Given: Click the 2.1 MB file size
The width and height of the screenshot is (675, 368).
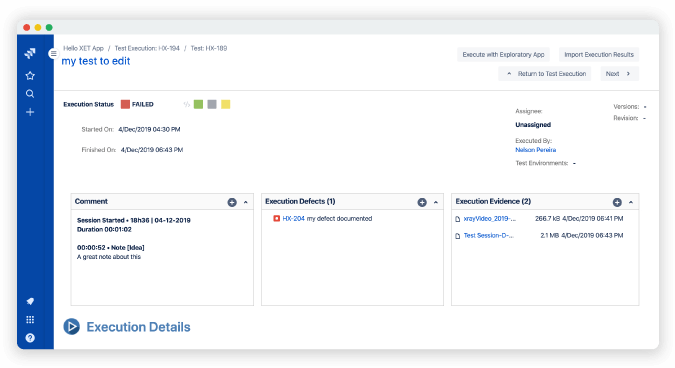Looking at the screenshot, I should pos(550,235).
